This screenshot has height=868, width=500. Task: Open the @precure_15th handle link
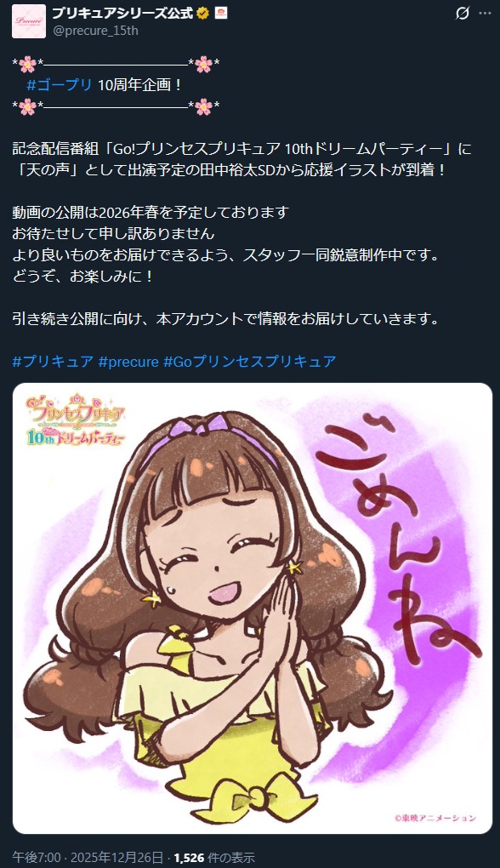click(x=95, y=31)
